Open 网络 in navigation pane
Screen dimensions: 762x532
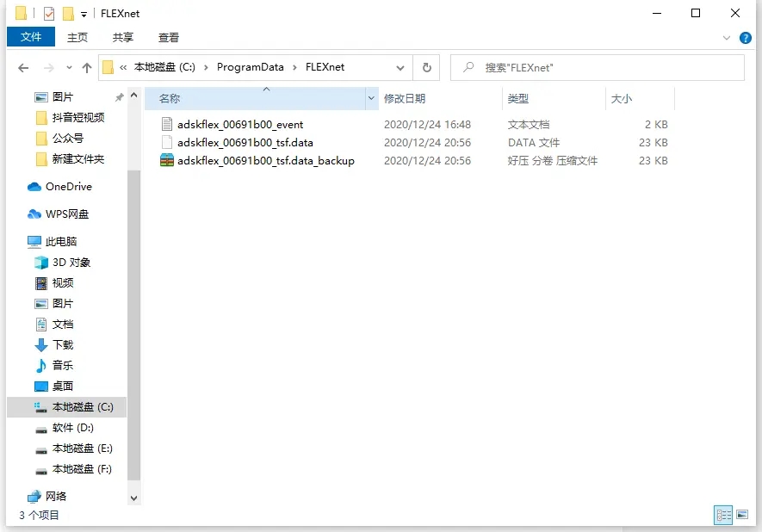click(x=56, y=496)
